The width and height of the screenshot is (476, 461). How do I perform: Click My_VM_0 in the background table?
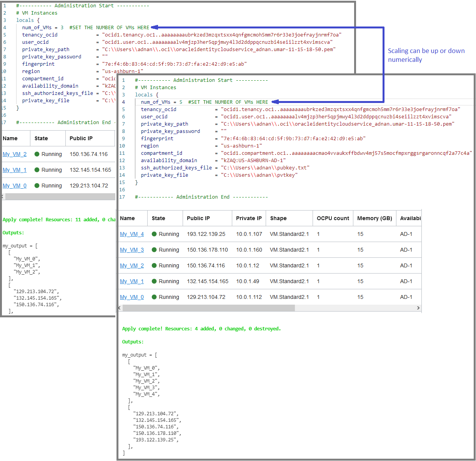point(14,186)
